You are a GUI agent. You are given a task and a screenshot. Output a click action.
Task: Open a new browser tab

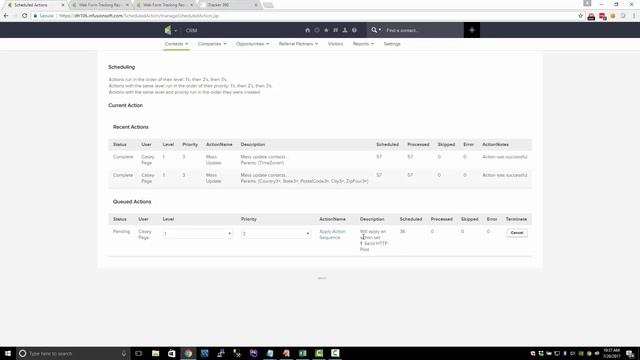(268, 5)
